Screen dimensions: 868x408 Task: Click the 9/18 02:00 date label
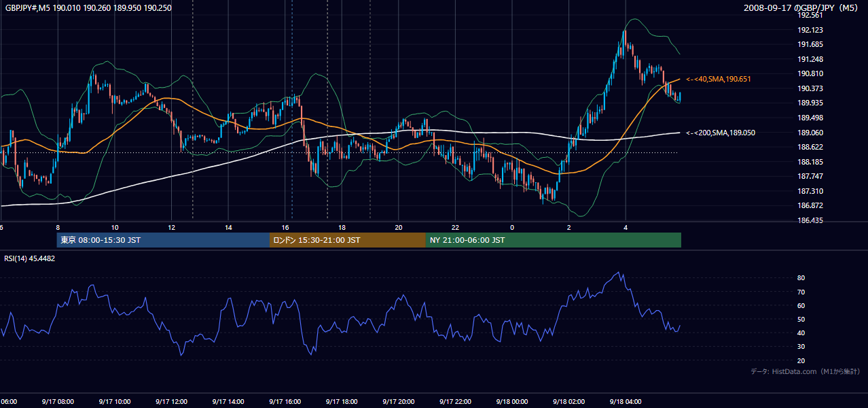click(569, 401)
